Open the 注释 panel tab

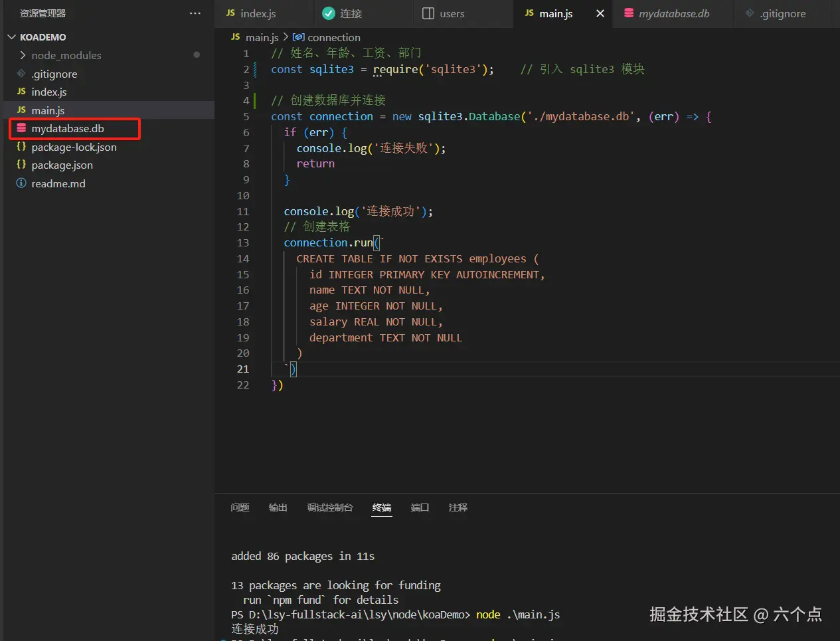point(458,507)
